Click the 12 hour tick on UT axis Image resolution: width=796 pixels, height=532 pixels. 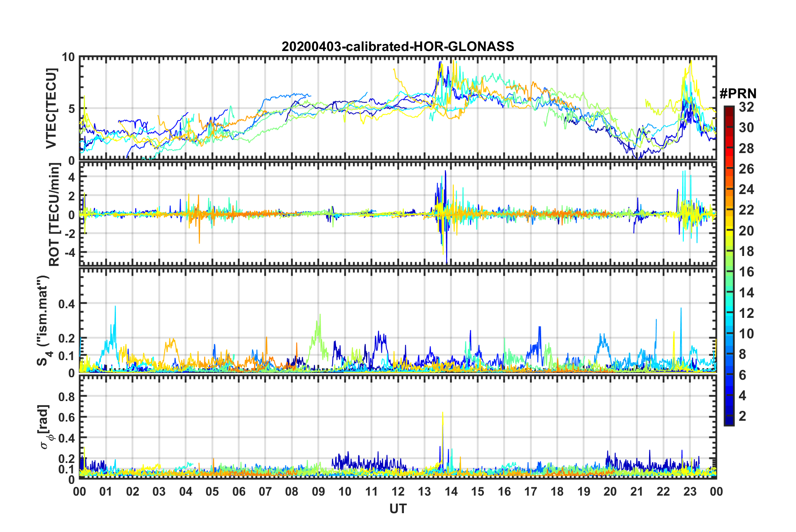pyautogui.click(x=398, y=491)
